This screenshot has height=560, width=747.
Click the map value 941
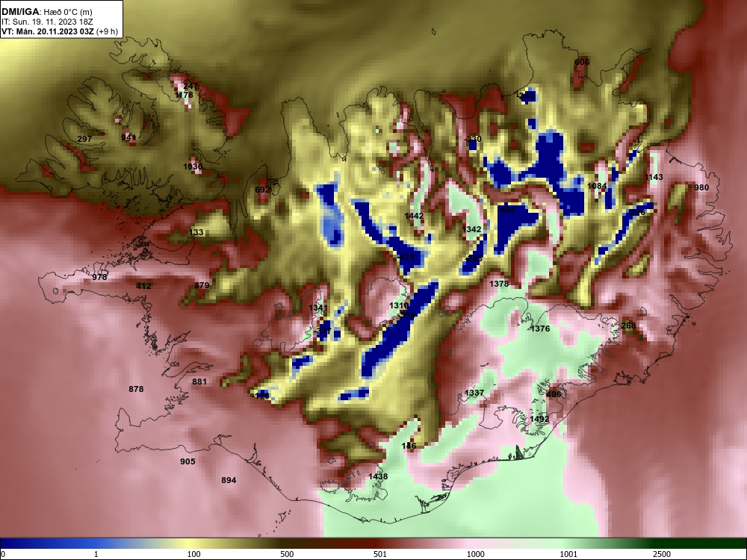[128, 137]
